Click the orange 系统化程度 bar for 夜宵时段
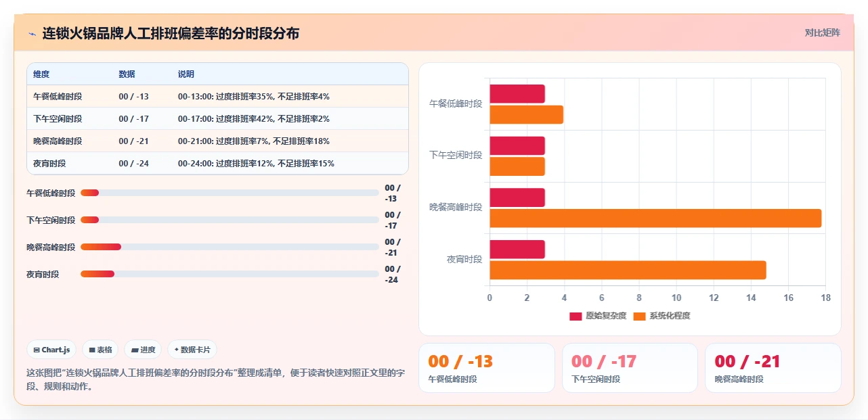This screenshot has width=868, height=420. (x=628, y=270)
